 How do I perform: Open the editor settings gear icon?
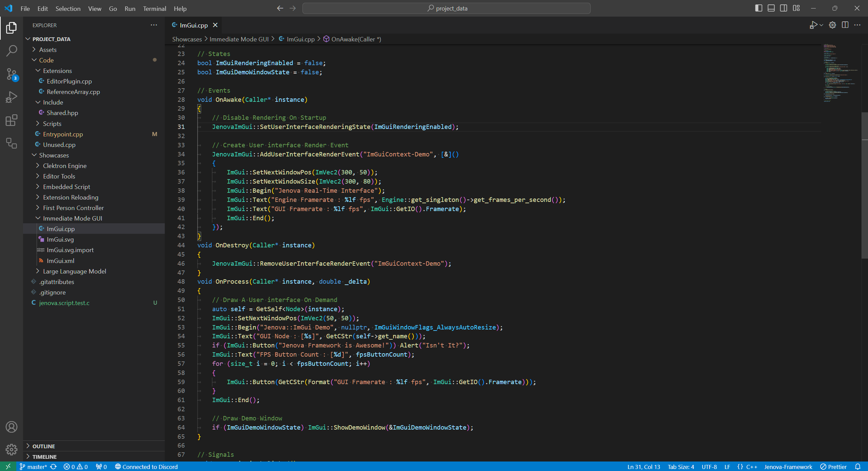(x=832, y=25)
